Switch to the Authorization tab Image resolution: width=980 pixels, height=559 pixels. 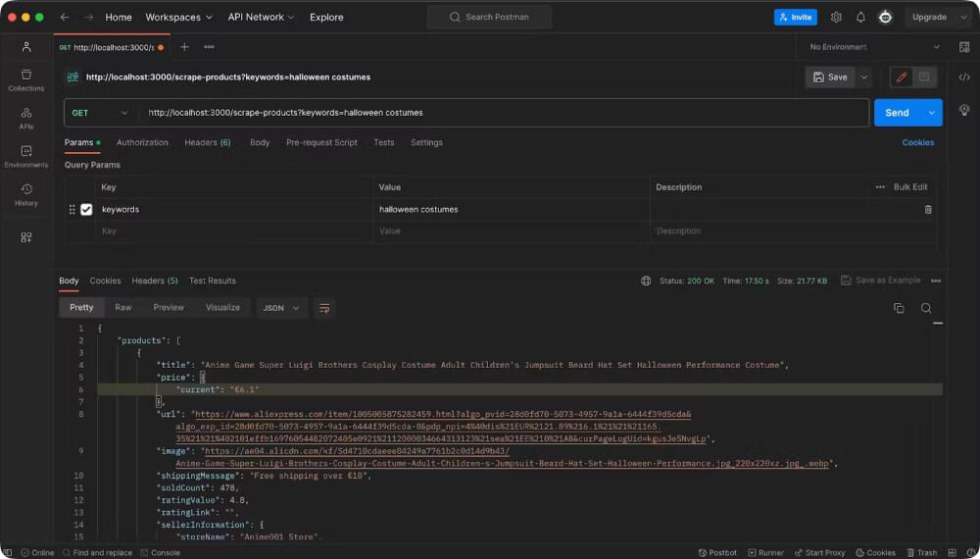pos(142,142)
